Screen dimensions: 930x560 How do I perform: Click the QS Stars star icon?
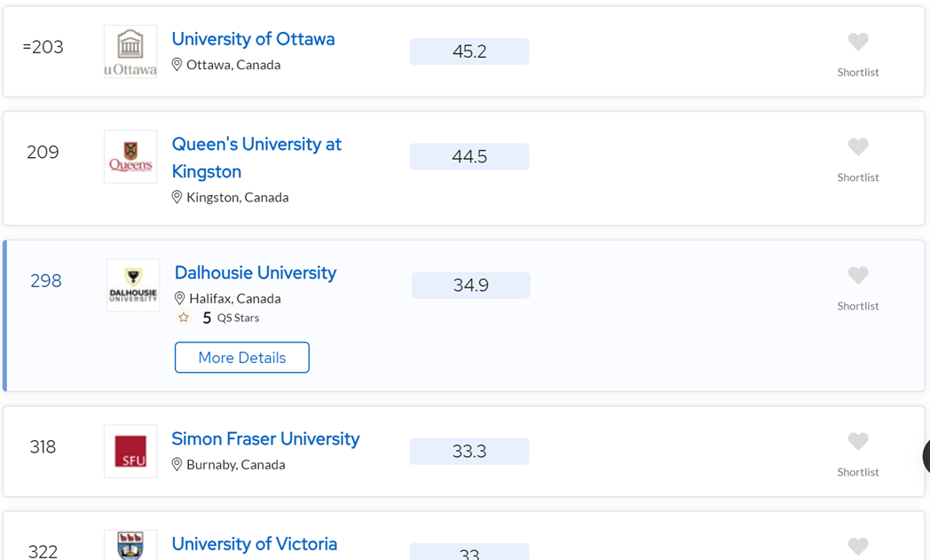pyautogui.click(x=184, y=318)
